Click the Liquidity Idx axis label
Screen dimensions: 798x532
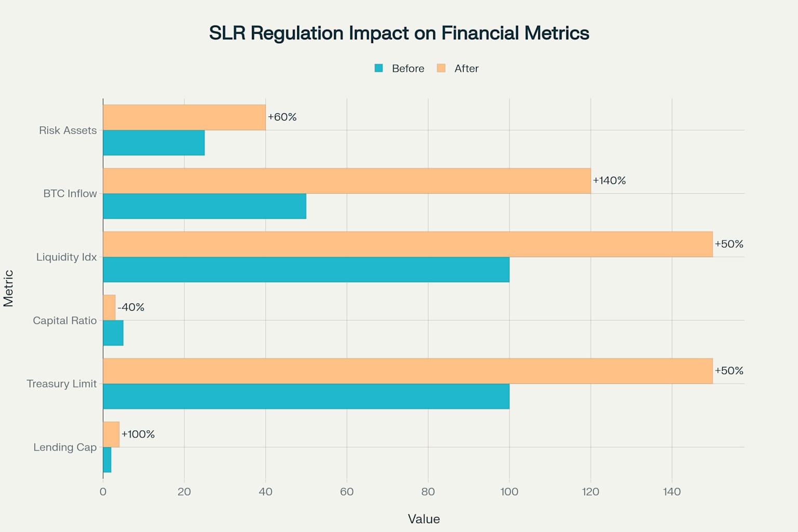(x=66, y=257)
